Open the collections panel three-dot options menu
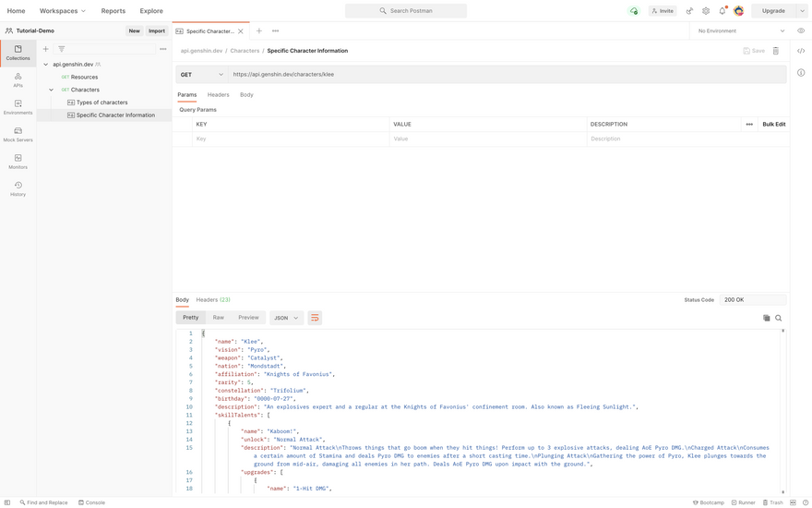Image resolution: width=812 pixels, height=508 pixels. coord(163,49)
